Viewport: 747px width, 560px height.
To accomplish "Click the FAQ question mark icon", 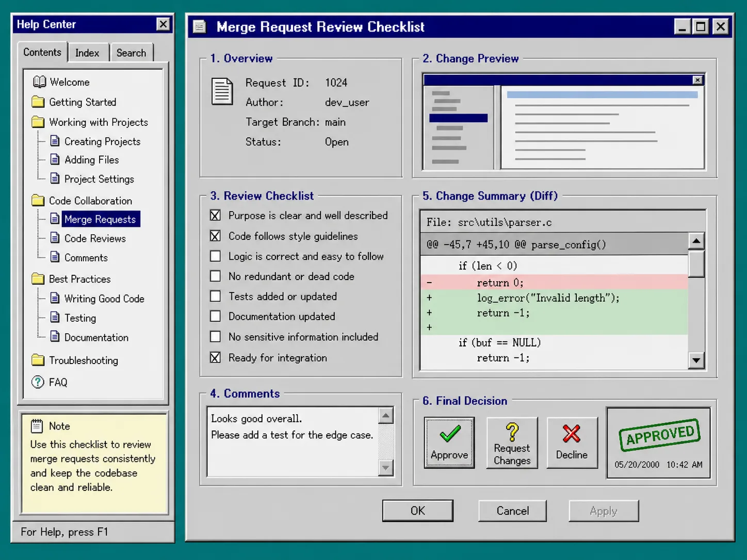I will [x=38, y=382].
